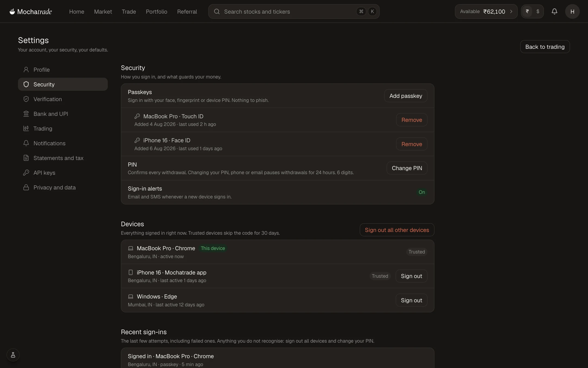Image resolution: width=588 pixels, height=368 pixels.
Task: Open the Portfolio nav item
Action: click(157, 11)
